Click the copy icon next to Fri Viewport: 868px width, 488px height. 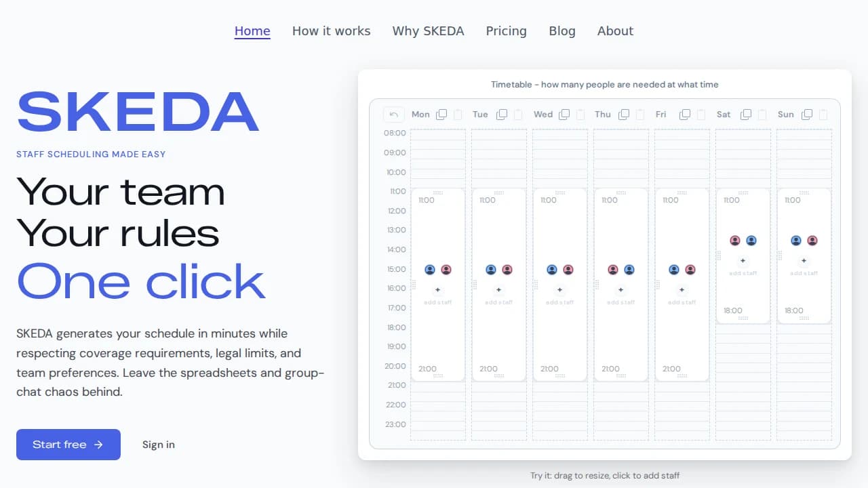click(x=686, y=114)
